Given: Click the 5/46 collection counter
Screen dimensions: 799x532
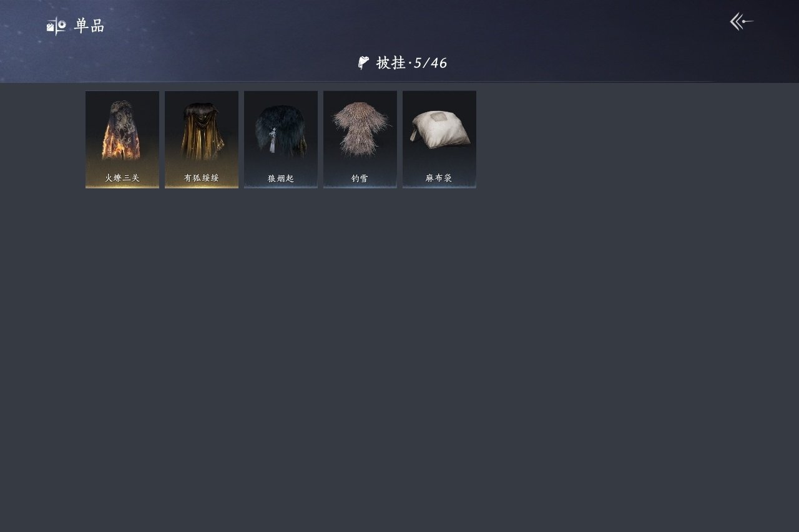Looking at the screenshot, I should click(431, 62).
